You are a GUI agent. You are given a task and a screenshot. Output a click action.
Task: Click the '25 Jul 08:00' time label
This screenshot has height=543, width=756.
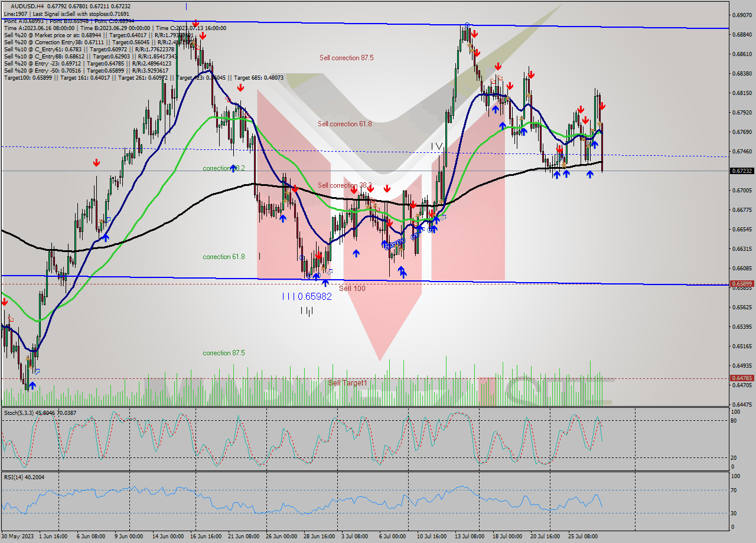pyautogui.click(x=583, y=537)
